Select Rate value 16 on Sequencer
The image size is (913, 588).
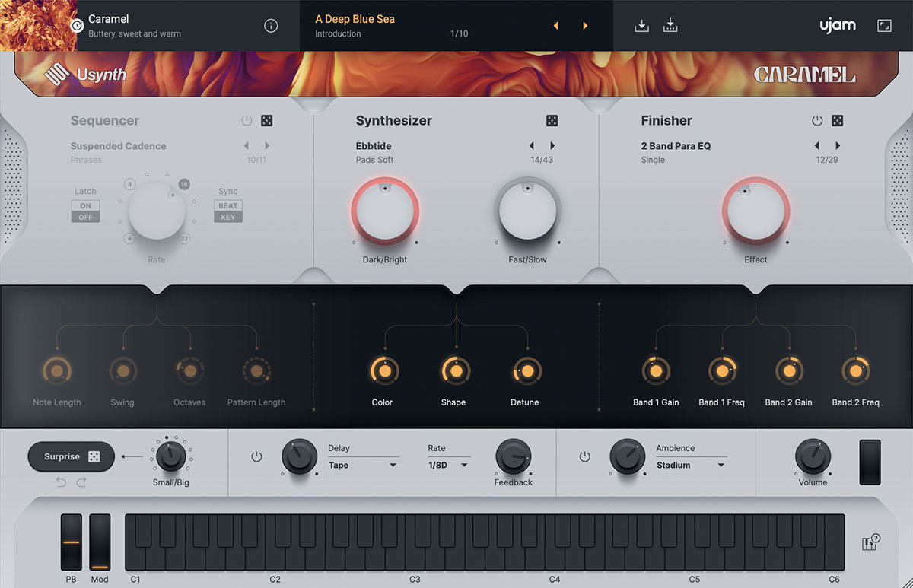coord(184,184)
